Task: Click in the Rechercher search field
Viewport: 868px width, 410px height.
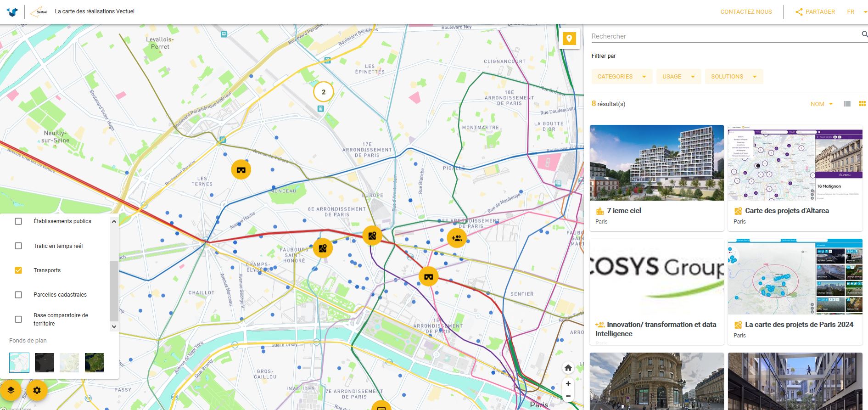Action: point(725,36)
